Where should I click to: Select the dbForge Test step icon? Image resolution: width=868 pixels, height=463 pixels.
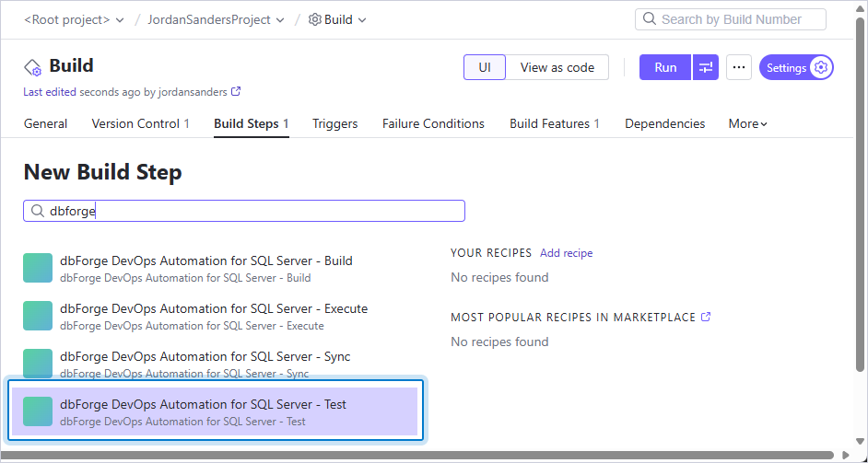(x=38, y=411)
